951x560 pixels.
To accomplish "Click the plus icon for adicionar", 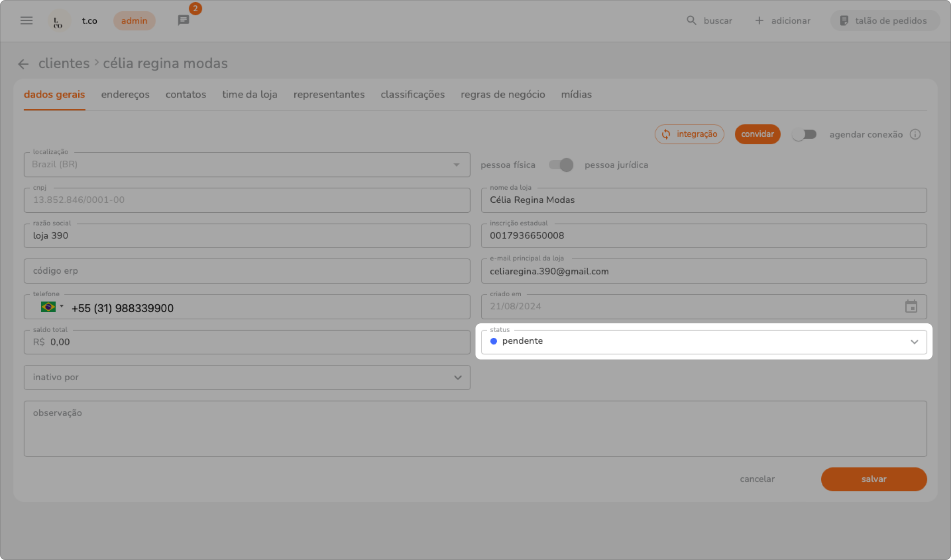I will click(759, 21).
